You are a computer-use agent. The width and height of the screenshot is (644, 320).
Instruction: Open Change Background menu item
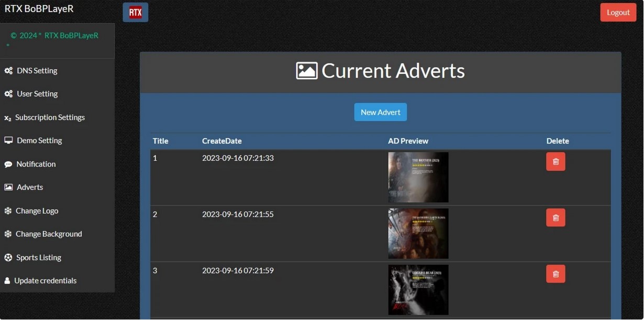click(49, 234)
